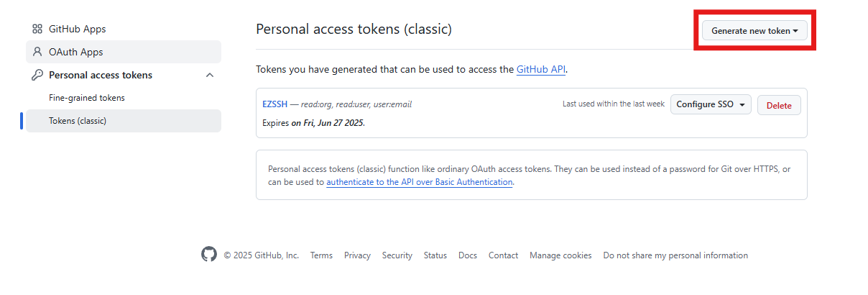Open the Configure SSO dropdown
The image size is (868, 295).
pos(711,104)
